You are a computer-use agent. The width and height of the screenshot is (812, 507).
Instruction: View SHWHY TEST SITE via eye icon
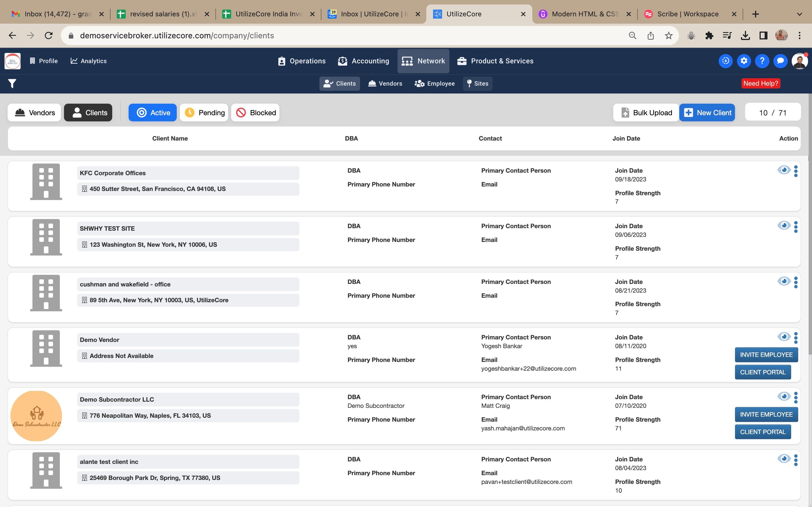(784, 226)
